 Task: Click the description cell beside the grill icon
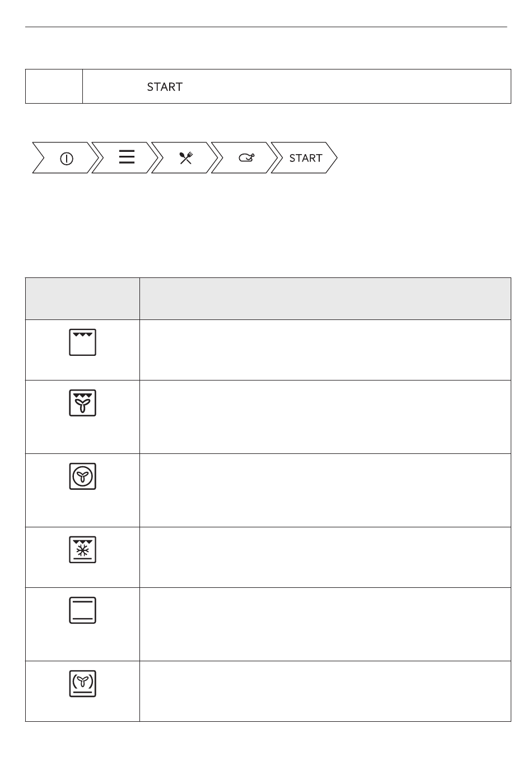[x=325, y=350]
